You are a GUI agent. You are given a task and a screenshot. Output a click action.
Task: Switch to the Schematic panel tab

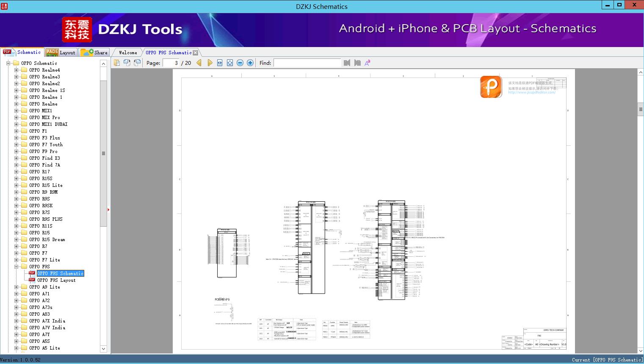pyautogui.click(x=22, y=52)
